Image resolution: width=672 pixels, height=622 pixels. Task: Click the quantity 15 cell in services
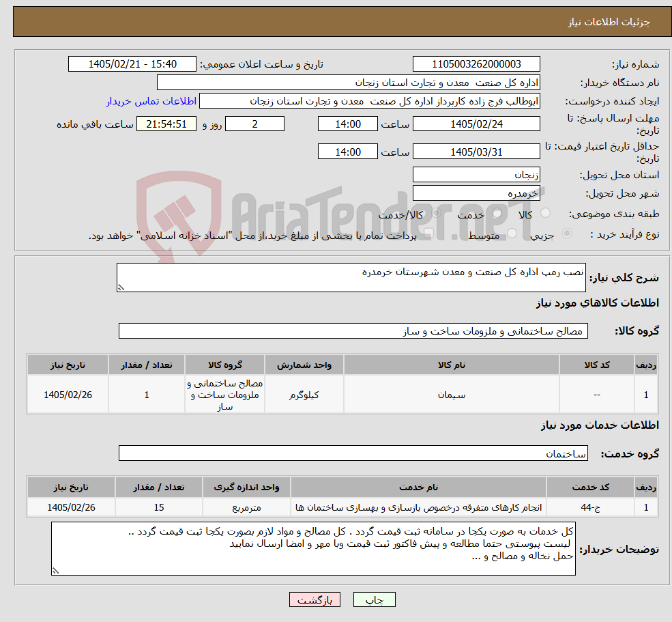158,507
